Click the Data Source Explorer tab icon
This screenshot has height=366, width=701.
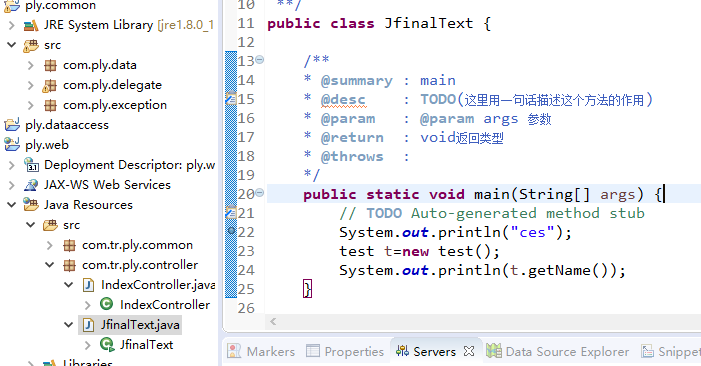[x=494, y=351]
